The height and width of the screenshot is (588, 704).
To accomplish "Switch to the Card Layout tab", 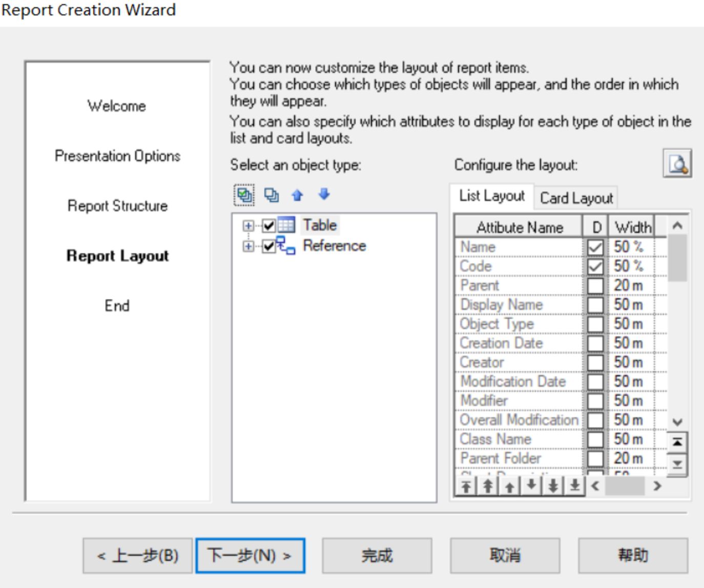I will click(576, 197).
